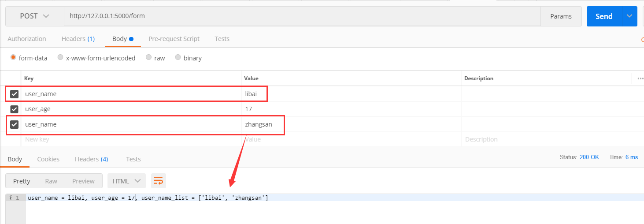The width and height of the screenshot is (644, 224).
Task: Click the Send button
Action: (x=604, y=16)
